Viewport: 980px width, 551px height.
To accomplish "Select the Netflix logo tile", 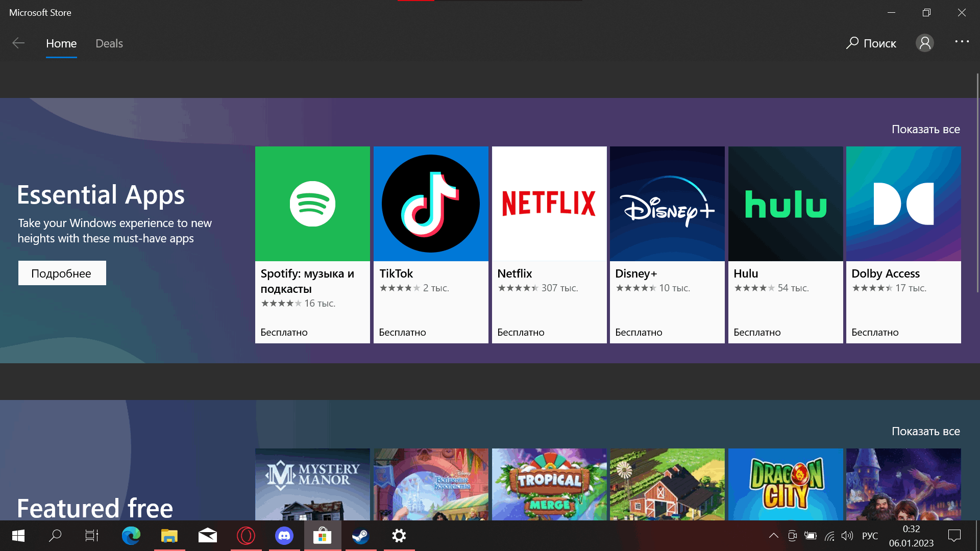I will point(549,204).
